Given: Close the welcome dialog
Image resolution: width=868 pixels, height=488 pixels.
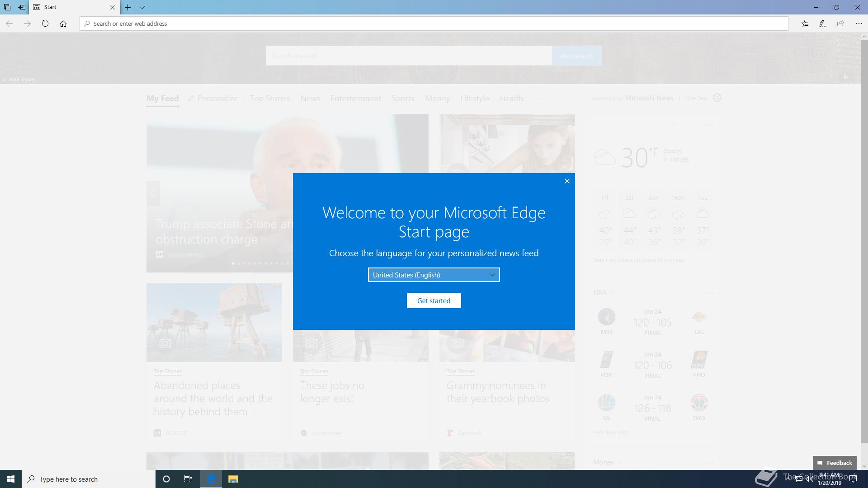Looking at the screenshot, I should 567,181.
